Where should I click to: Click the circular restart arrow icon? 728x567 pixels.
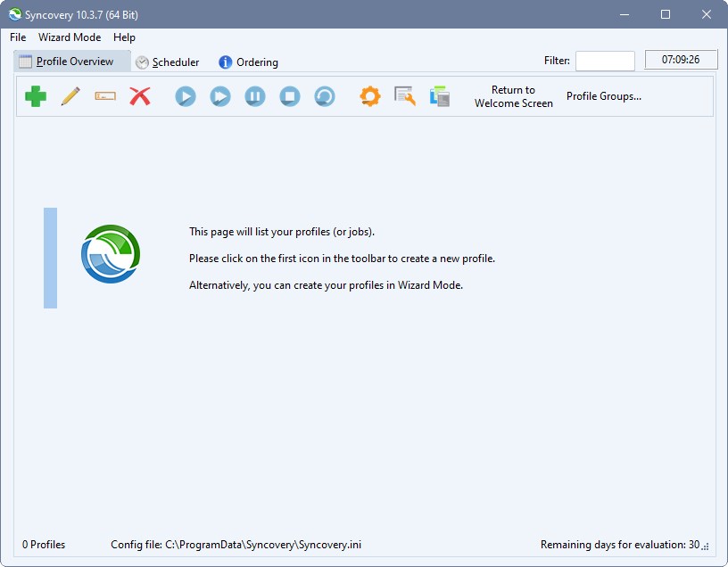click(x=324, y=96)
